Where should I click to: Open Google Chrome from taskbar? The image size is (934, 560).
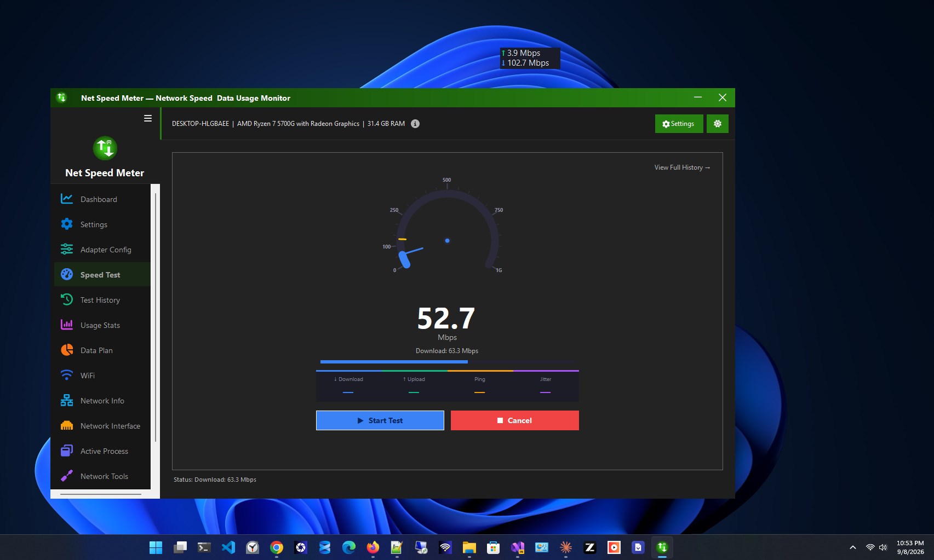pyautogui.click(x=277, y=547)
